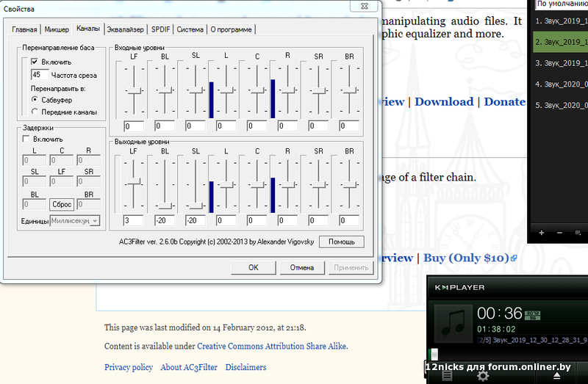Viewport: 588px width, 384px height.
Task: Open the Disclaimers link
Action: click(x=245, y=367)
